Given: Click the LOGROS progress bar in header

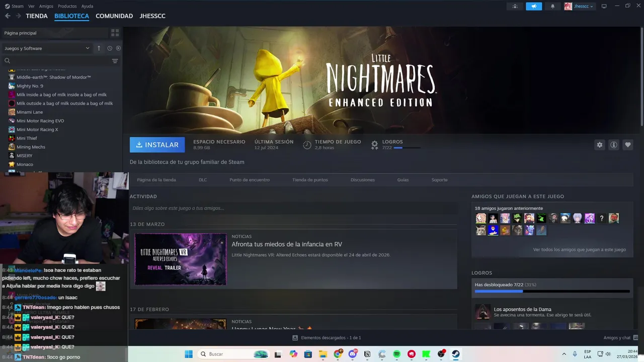Looking at the screenshot, I should click(407, 148).
